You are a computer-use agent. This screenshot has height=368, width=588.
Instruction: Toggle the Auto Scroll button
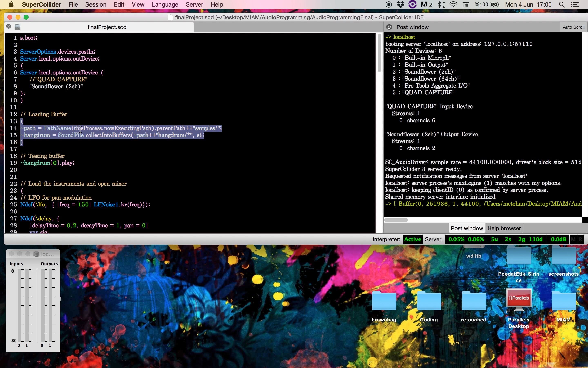pyautogui.click(x=574, y=27)
